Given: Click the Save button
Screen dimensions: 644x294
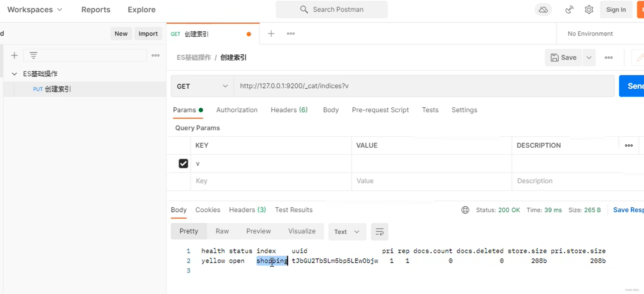Looking at the screenshot, I should tap(563, 58).
